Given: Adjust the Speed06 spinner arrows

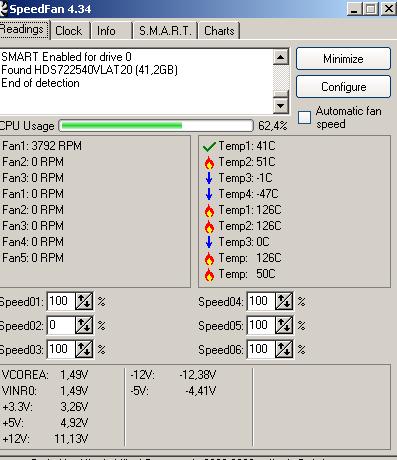Looking at the screenshot, I should click(284, 349).
